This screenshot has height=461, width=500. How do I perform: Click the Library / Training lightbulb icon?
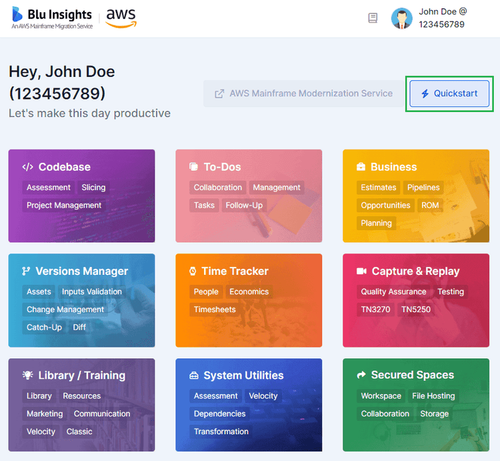pyautogui.click(x=28, y=375)
